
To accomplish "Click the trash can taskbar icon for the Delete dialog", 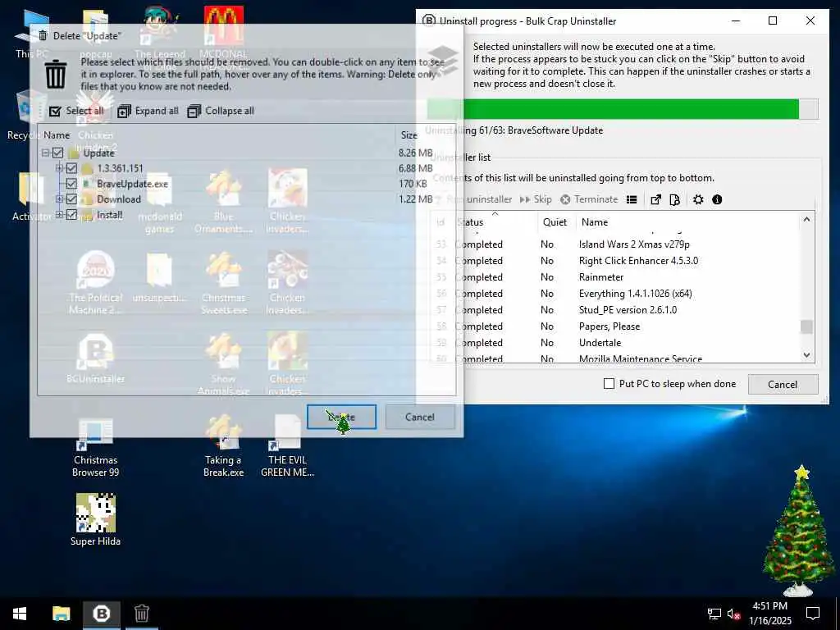I will (141, 614).
